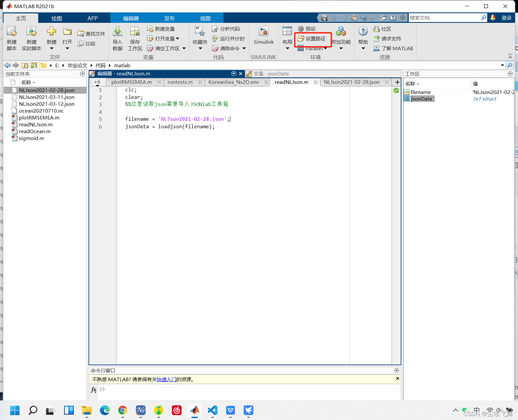The width and height of the screenshot is (518, 420).
Task: Open the plotRMSEMEA.m editor tab
Action: pos(132,82)
